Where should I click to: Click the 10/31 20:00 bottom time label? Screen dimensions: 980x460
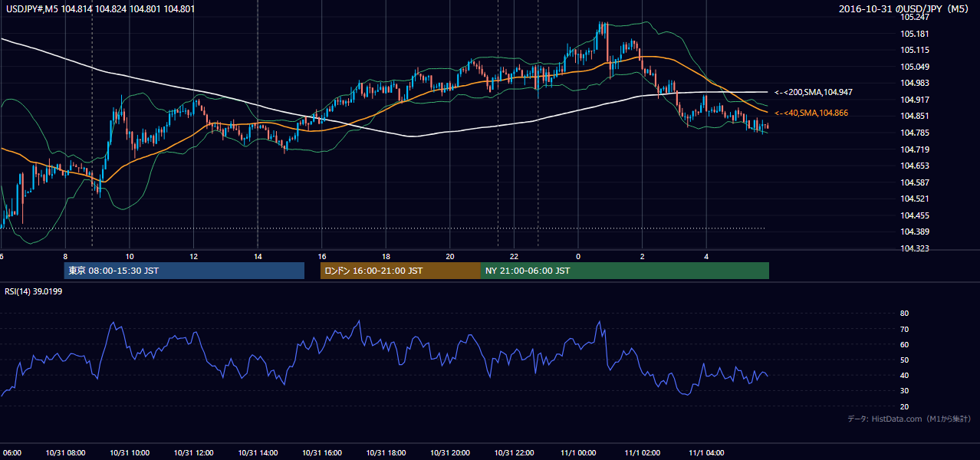click(450, 453)
